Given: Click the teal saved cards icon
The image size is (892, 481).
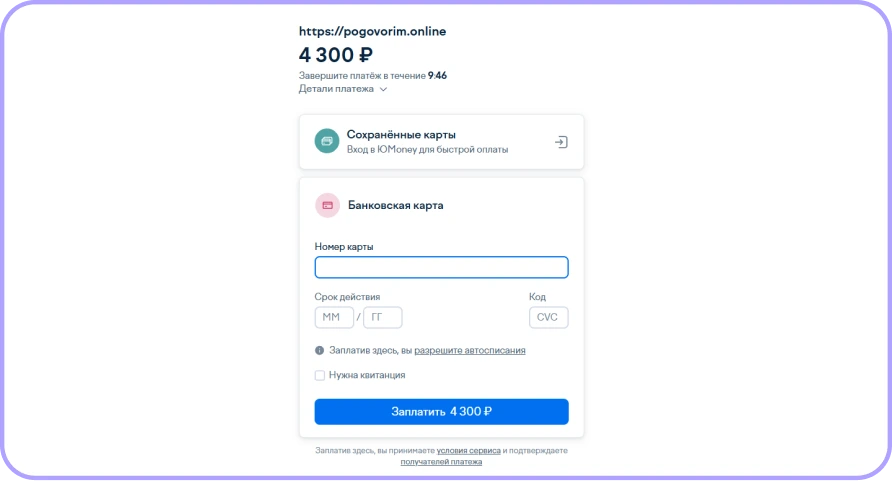Looking at the screenshot, I should (x=327, y=141).
